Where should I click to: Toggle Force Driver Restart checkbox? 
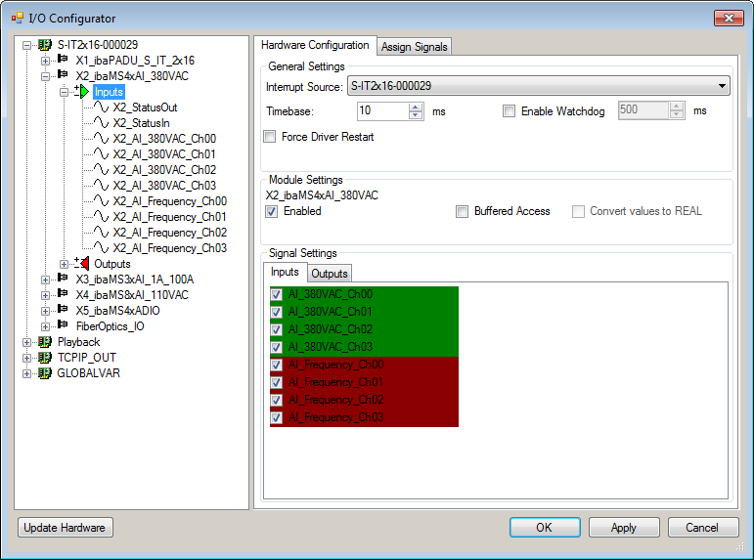(x=270, y=137)
